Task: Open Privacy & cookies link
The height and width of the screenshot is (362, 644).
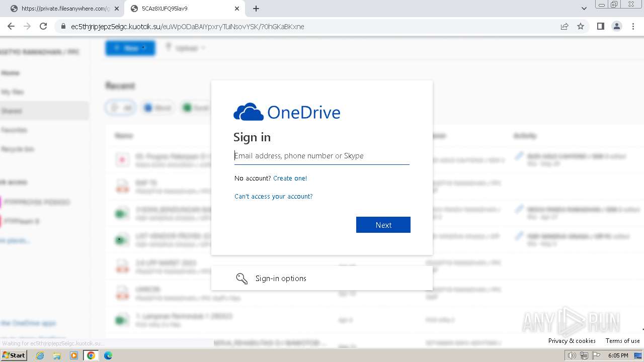Action: 572,340
